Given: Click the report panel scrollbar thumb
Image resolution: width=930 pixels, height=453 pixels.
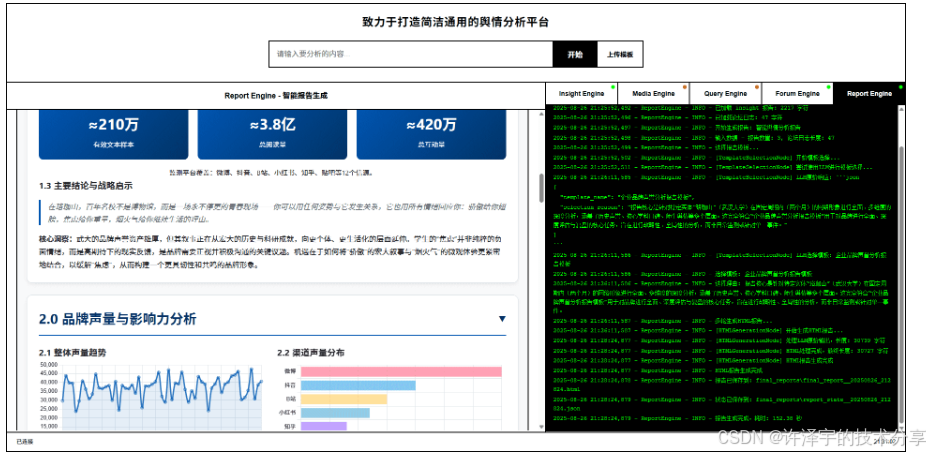Looking at the screenshot, I should tap(541, 188).
